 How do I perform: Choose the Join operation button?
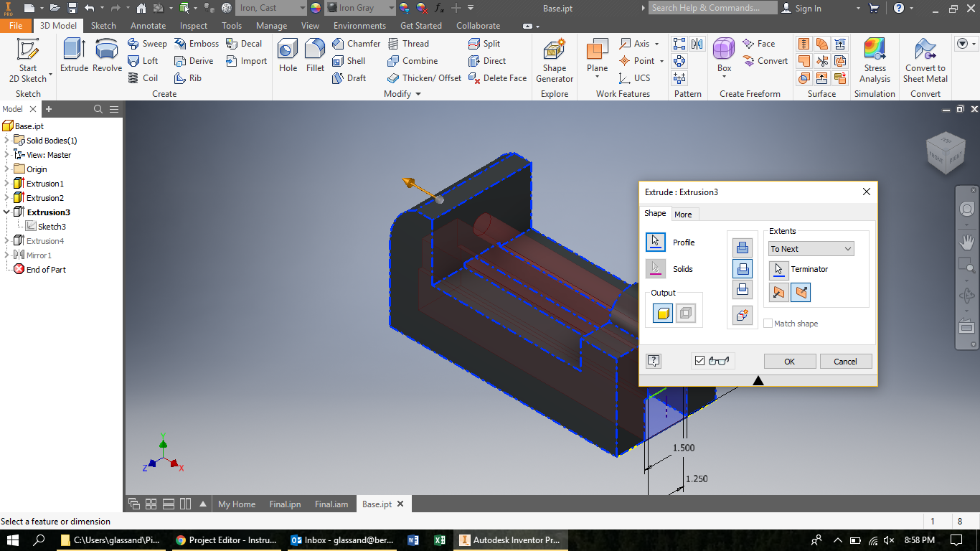click(743, 248)
